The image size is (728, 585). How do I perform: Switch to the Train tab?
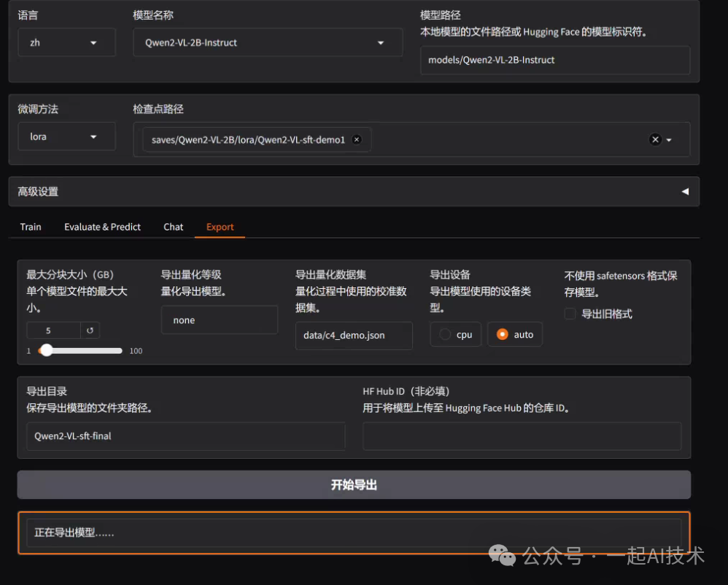[x=30, y=227]
